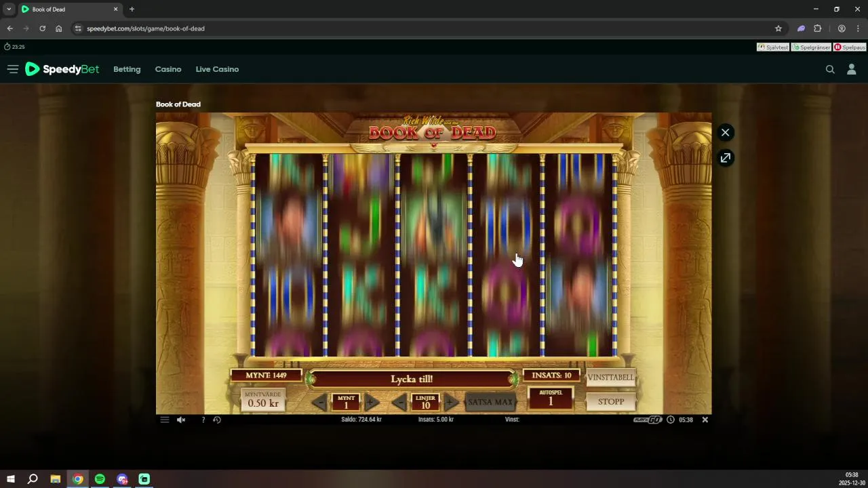The height and width of the screenshot is (488, 868).
Task: Open the Självtest self-test link
Action: [x=773, y=47]
